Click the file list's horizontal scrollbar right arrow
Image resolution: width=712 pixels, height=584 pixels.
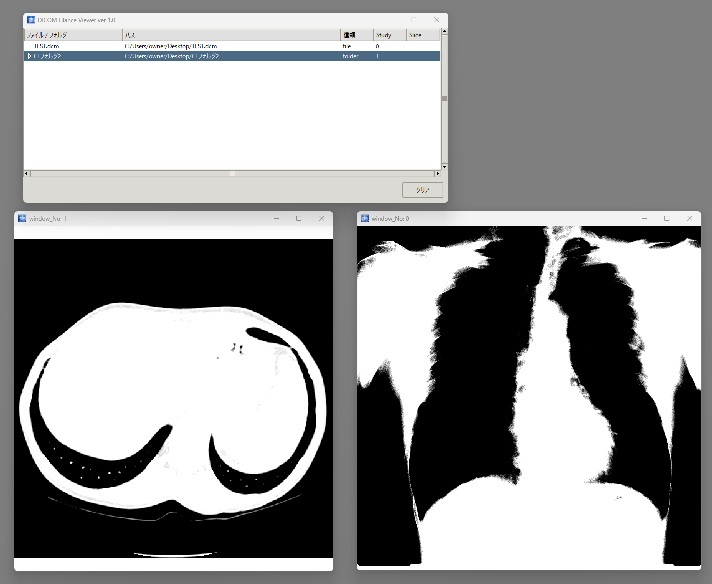point(437,173)
